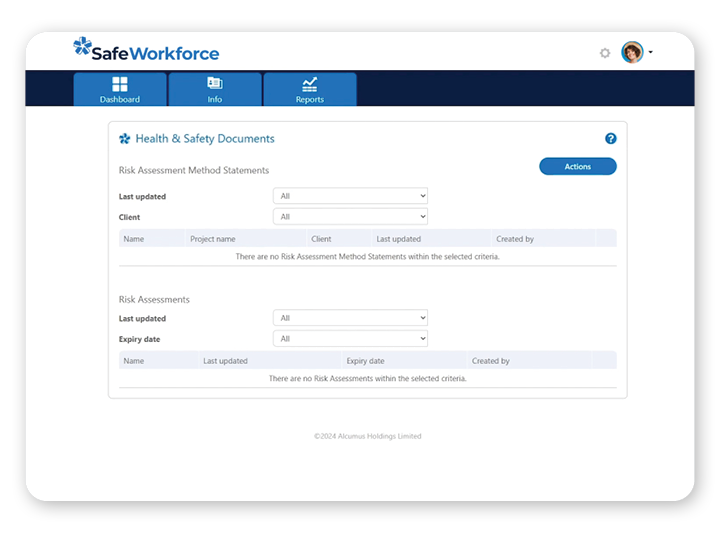Open Method Statements Last updated dropdown
Image resolution: width=720 pixels, height=540 pixels.
click(350, 196)
